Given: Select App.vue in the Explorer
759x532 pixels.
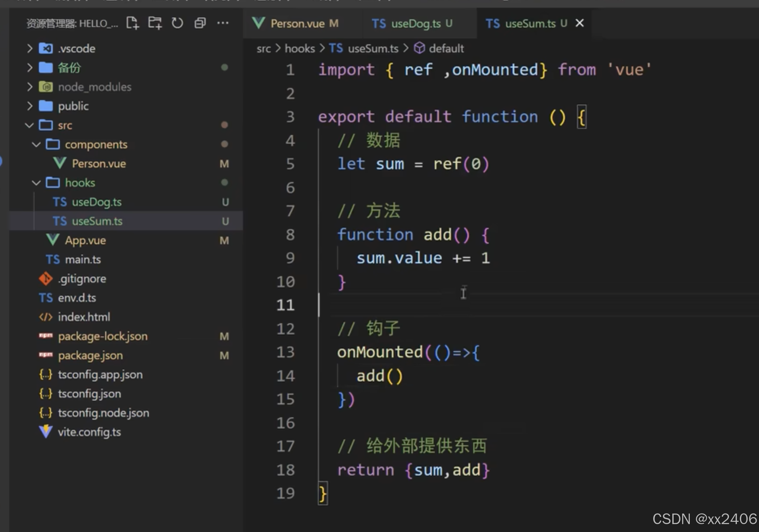Looking at the screenshot, I should (x=85, y=240).
